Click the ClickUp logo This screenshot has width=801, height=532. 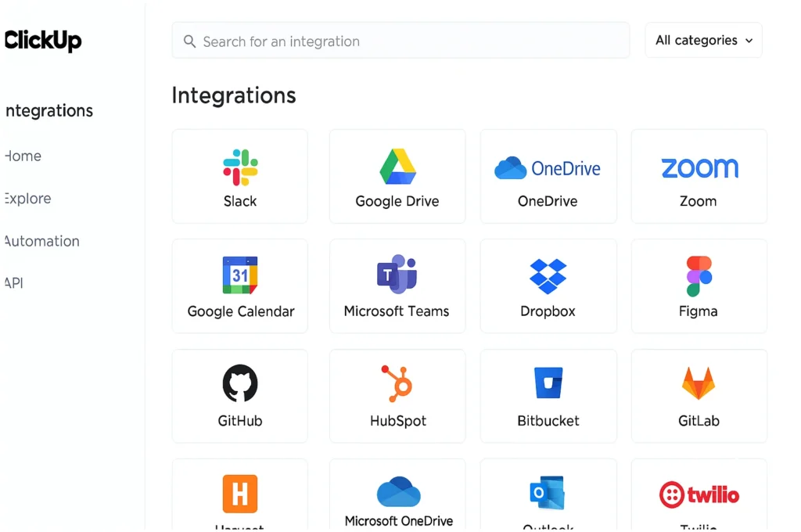[43, 41]
